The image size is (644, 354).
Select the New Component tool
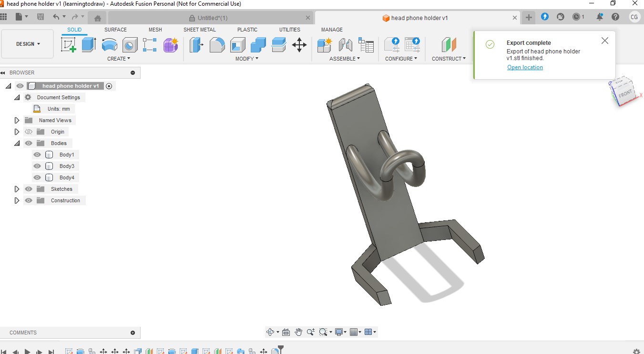tap(325, 45)
